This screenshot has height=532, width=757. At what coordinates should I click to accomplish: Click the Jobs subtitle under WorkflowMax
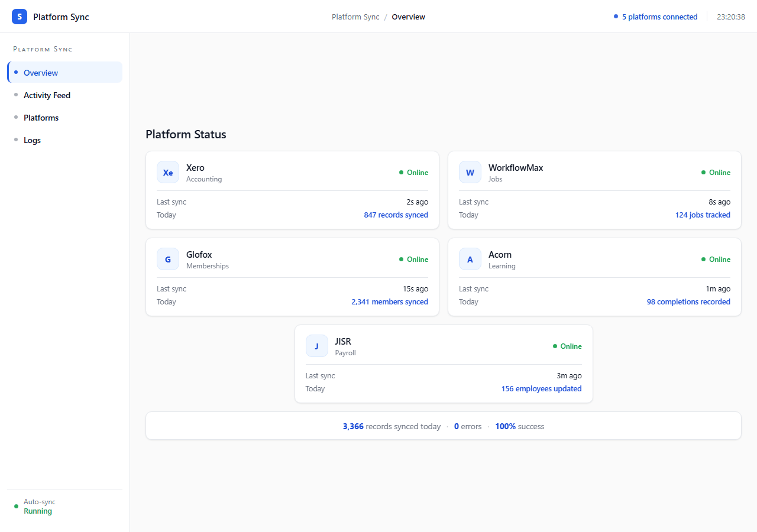click(496, 179)
